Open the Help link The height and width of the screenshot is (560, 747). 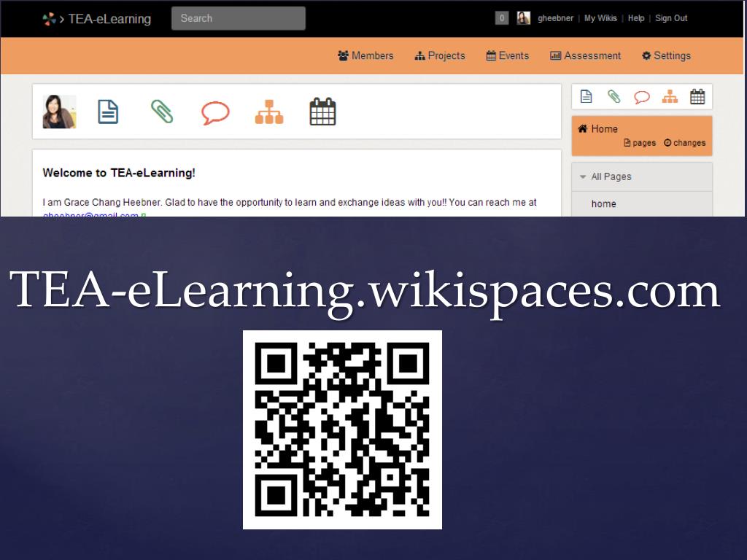(x=636, y=18)
